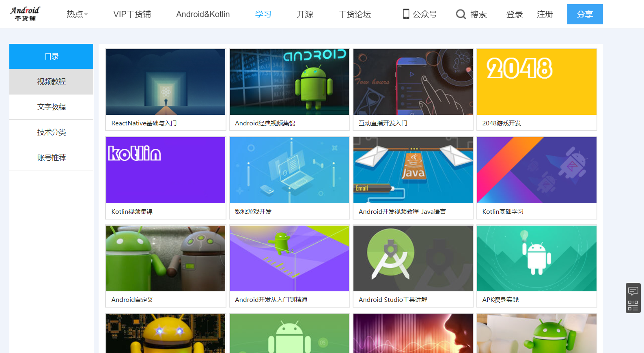This screenshot has height=353, width=644.
Task: Click the blue 分享 button
Action: coord(585,14)
